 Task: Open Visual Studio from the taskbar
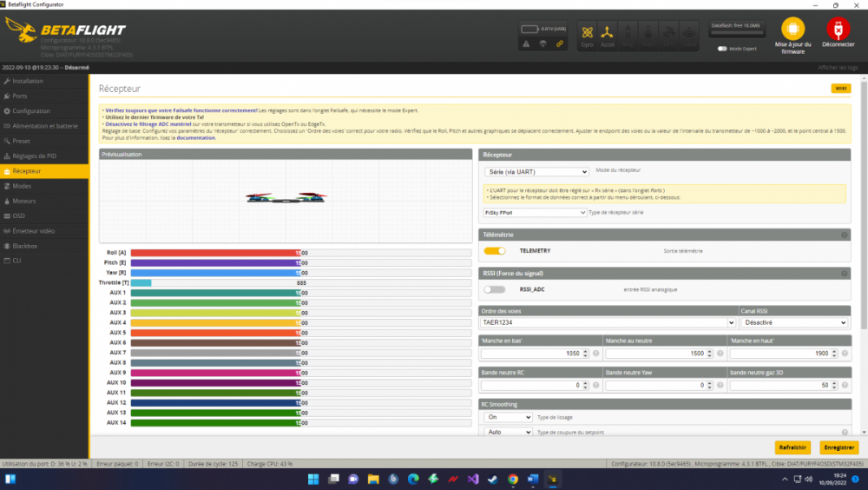[x=473, y=479]
